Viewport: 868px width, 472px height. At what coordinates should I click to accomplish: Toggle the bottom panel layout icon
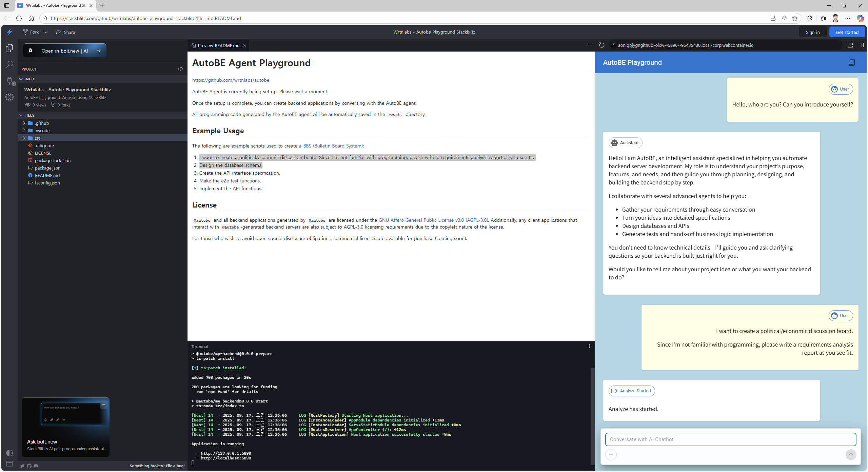(x=9, y=464)
